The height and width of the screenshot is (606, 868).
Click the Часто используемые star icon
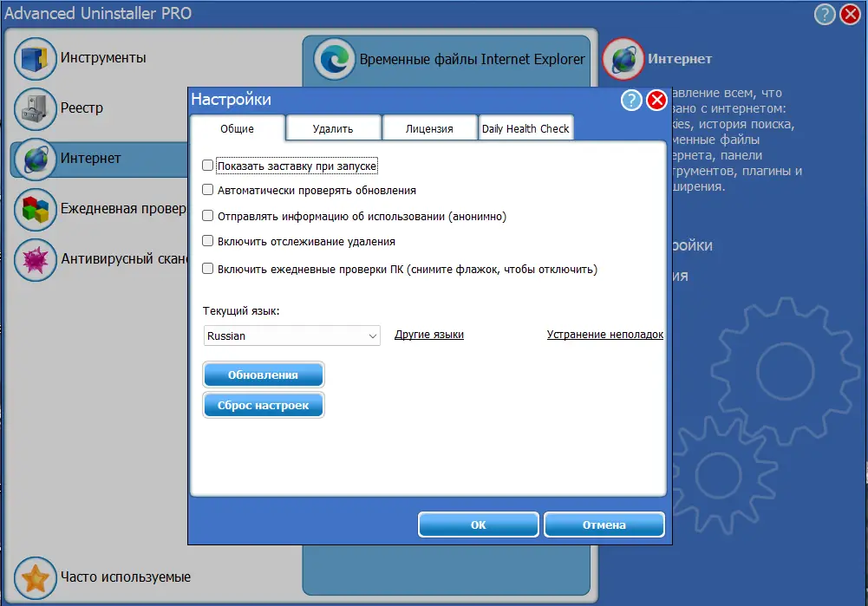click(36, 577)
